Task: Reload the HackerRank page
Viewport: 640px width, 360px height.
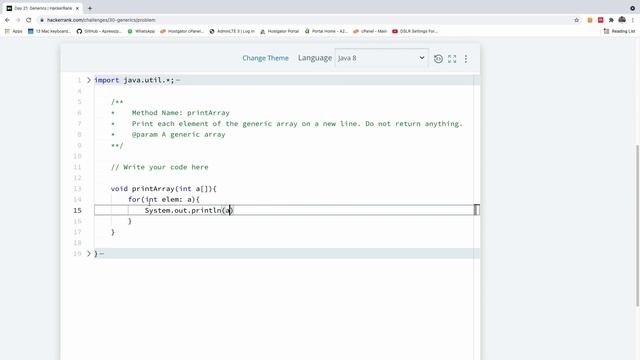Action: pyautogui.click(x=29, y=20)
